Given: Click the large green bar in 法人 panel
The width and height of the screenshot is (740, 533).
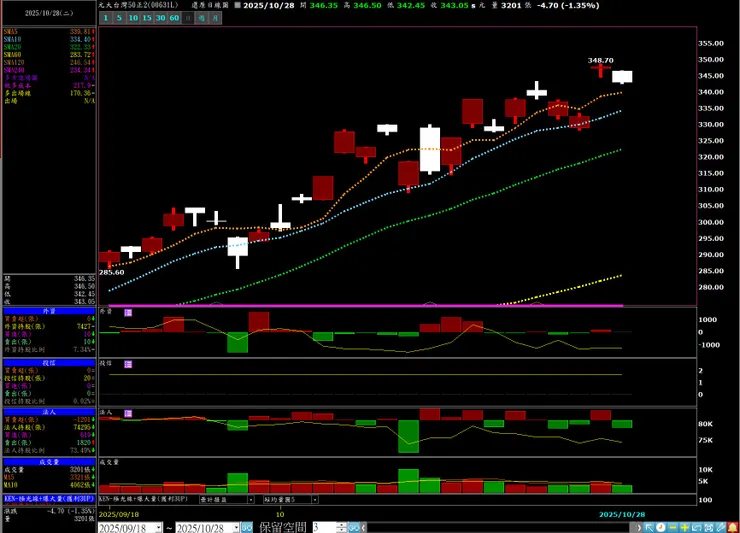Looking at the screenshot, I should coord(408,436).
